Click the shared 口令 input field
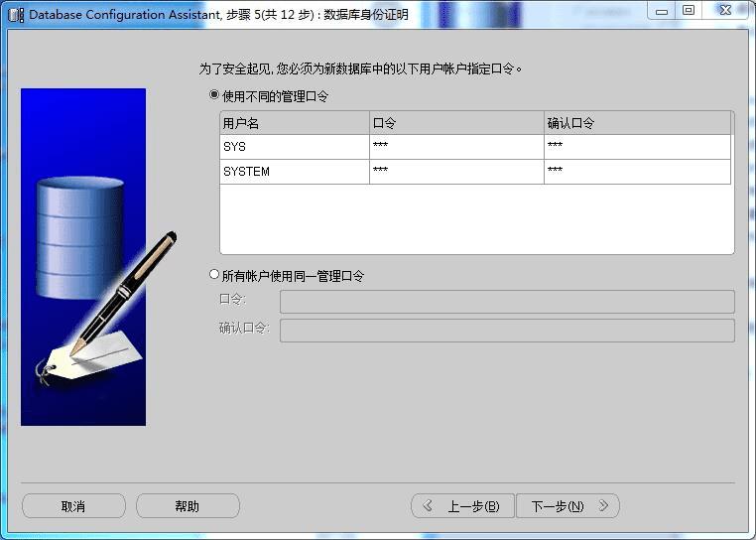 point(507,302)
